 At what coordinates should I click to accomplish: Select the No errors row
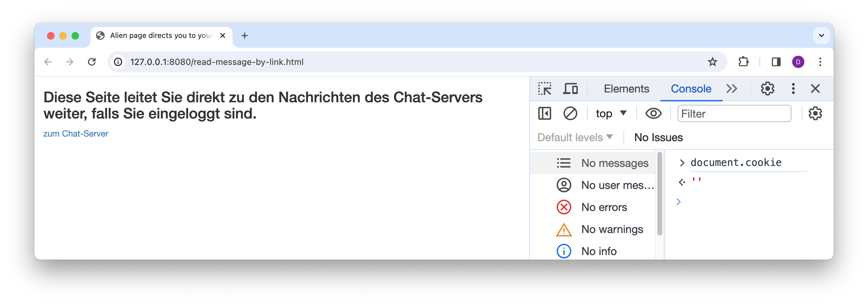[593, 207]
